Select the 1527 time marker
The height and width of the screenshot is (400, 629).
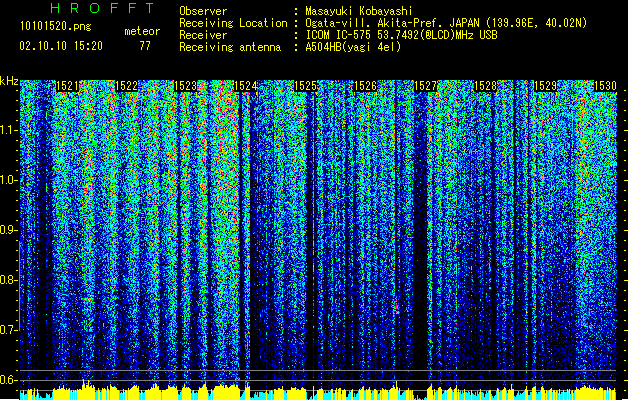coord(425,86)
